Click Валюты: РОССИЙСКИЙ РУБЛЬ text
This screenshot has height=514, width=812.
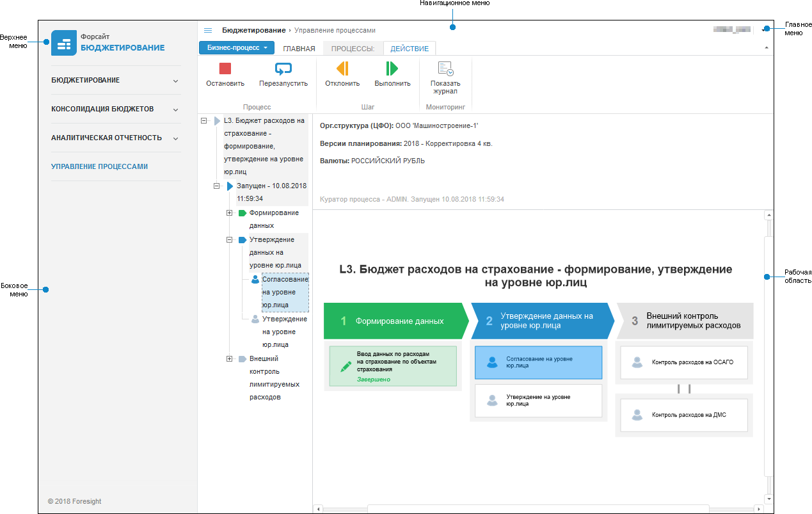tap(372, 161)
